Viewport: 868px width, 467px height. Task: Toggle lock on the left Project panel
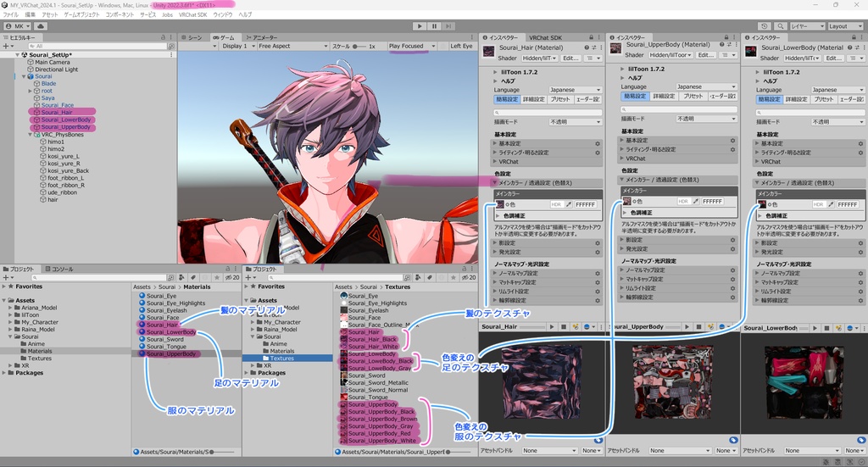[227, 269]
